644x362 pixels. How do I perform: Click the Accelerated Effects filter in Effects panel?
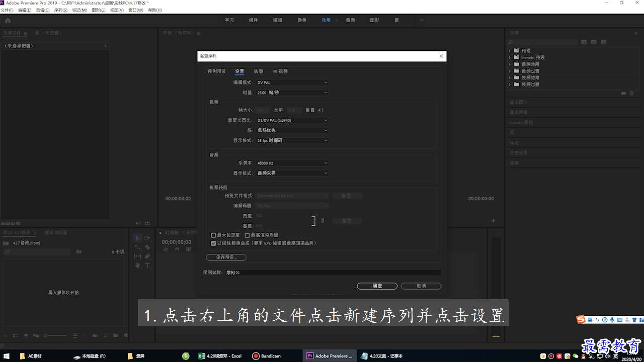pyautogui.click(x=584, y=42)
